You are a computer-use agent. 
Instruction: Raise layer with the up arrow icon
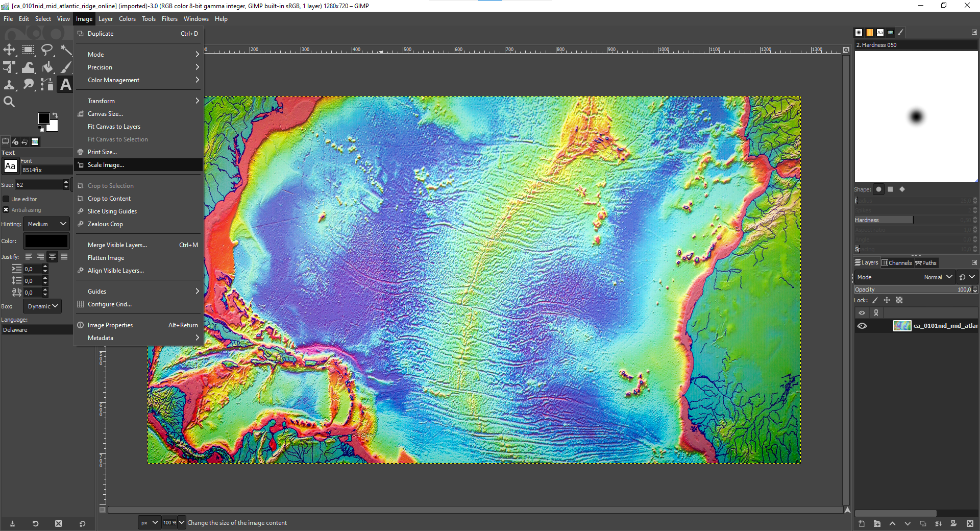pyautogui.click(x=892, y=523)
